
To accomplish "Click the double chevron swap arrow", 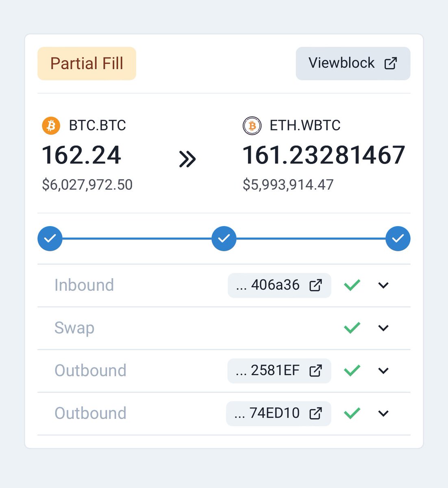I will [187, 159].
